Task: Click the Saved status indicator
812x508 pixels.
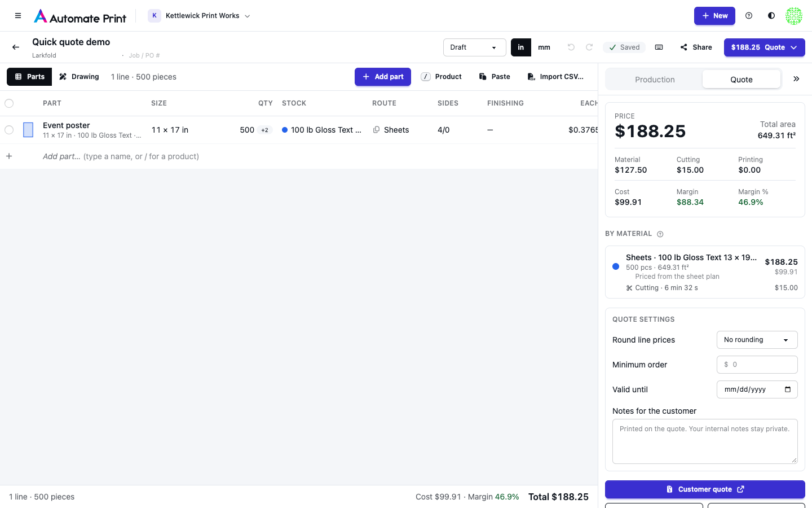Action: [x=624, y=47]
